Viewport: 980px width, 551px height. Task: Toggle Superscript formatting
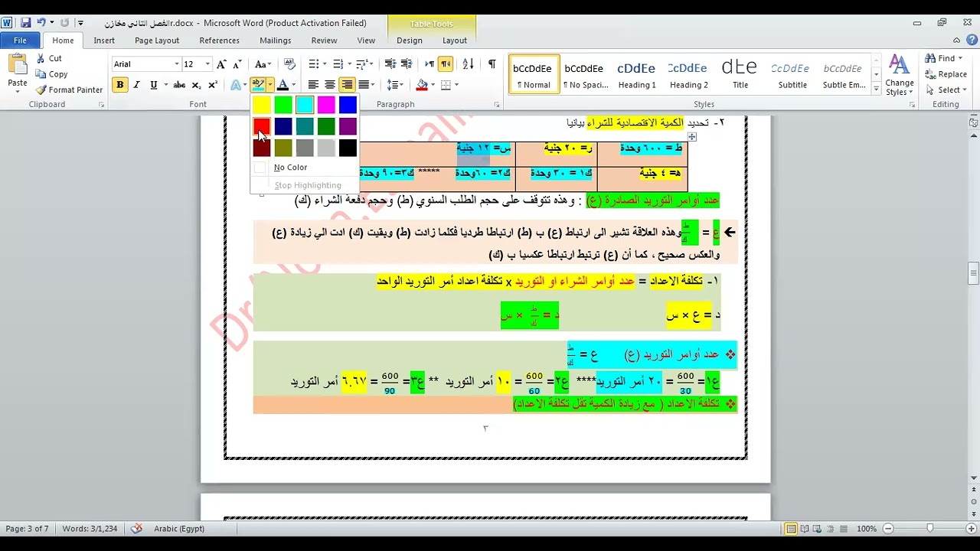(213, 85)
